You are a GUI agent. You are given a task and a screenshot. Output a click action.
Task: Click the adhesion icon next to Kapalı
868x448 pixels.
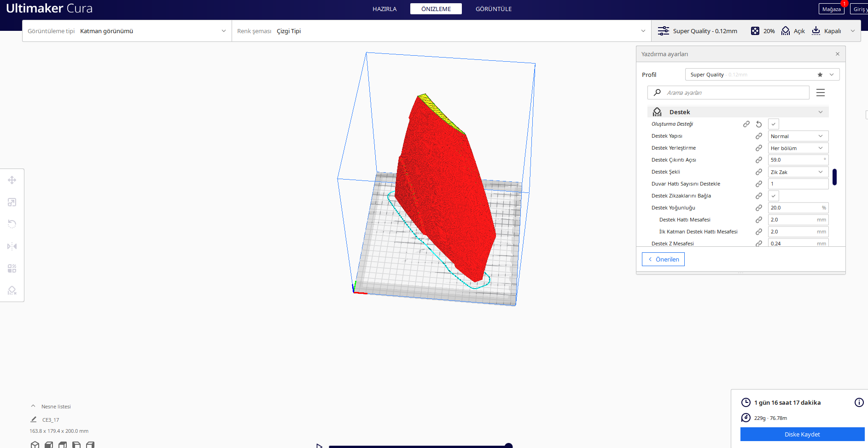coord(816,31)
